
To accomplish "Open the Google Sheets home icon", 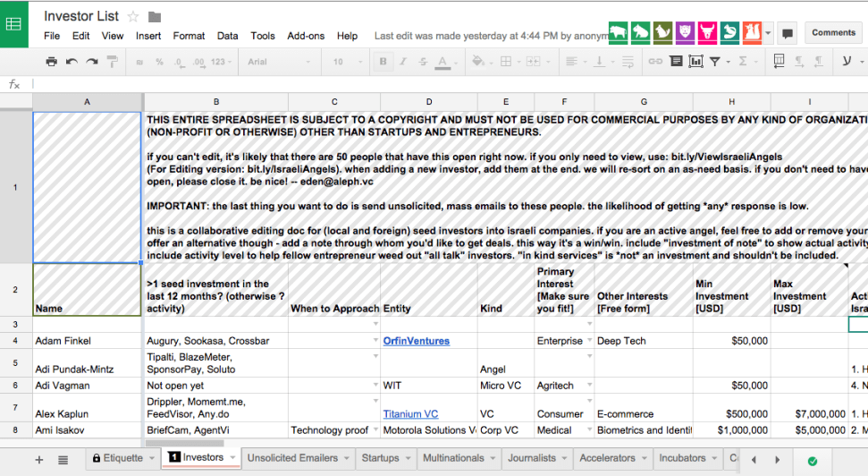I will (13, 24).
